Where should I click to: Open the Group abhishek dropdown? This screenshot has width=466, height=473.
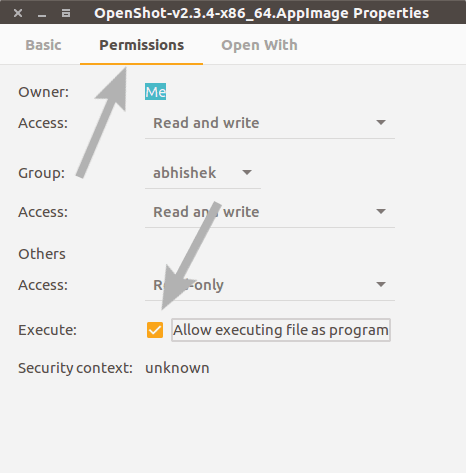203,173
